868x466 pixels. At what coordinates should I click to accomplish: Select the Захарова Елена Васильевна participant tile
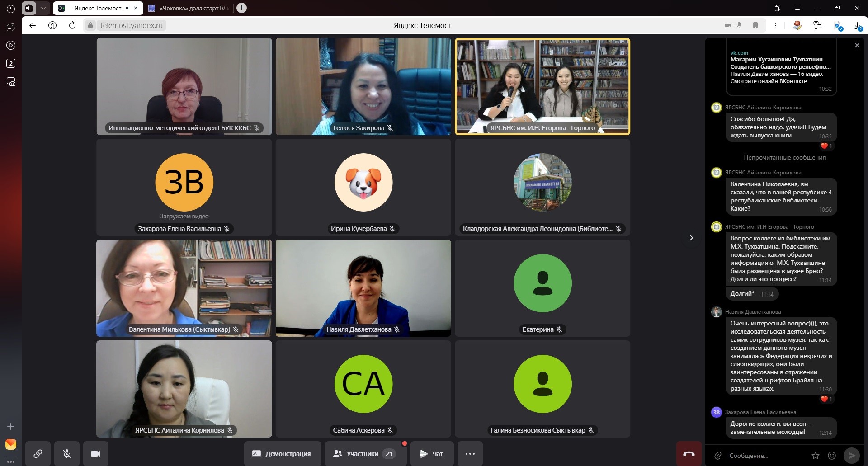pyautogui.click(x=184, y=187)
